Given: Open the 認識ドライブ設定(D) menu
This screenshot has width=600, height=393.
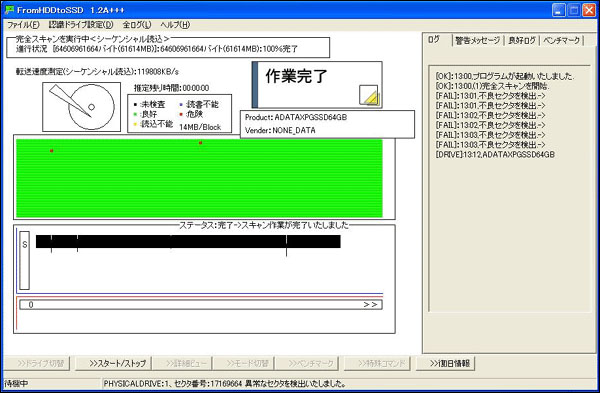Looking at the screenshot, I should (x=81, y=25).
